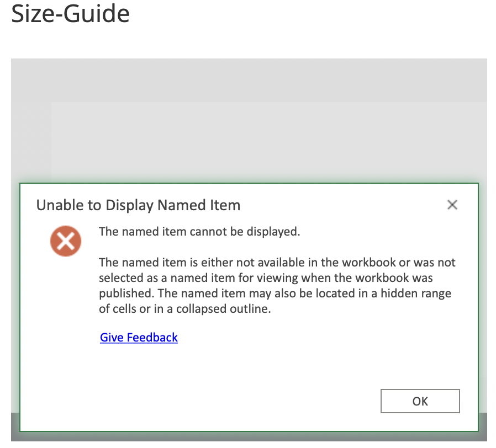Click the red error X icon
Viewport: 496px width, 448px height.
point(66,242)
